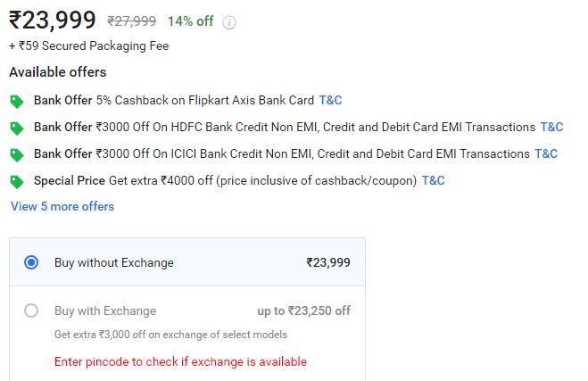Click the 14% off discount text
This screenshot has height=381, width=588.
[191, 21]
